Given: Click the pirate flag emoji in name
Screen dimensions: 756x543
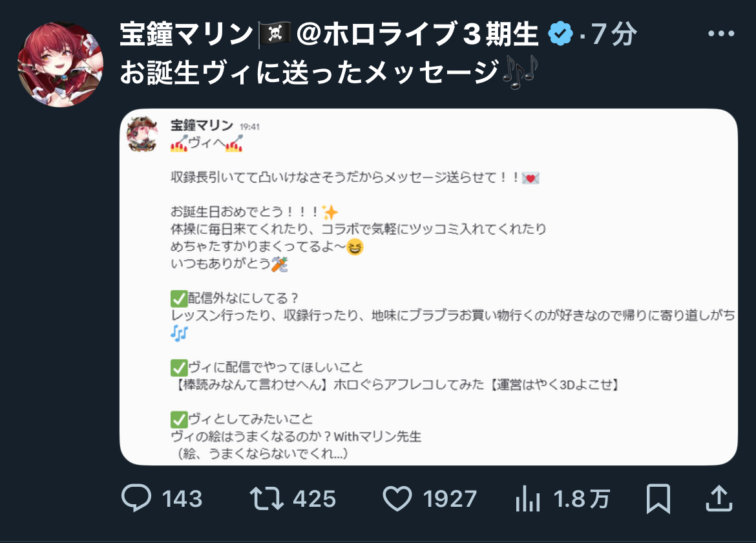Looking at the screenshot, I should coord(274,34).
